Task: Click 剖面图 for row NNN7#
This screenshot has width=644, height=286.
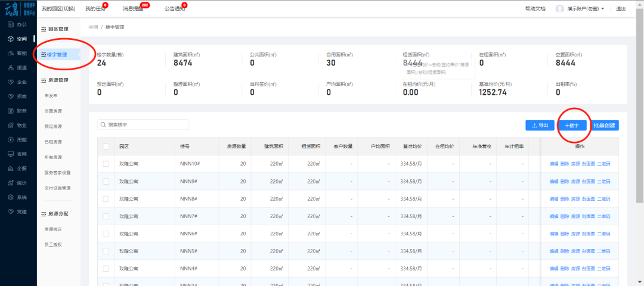Action: pyautogui.click(x=589, y=216)
